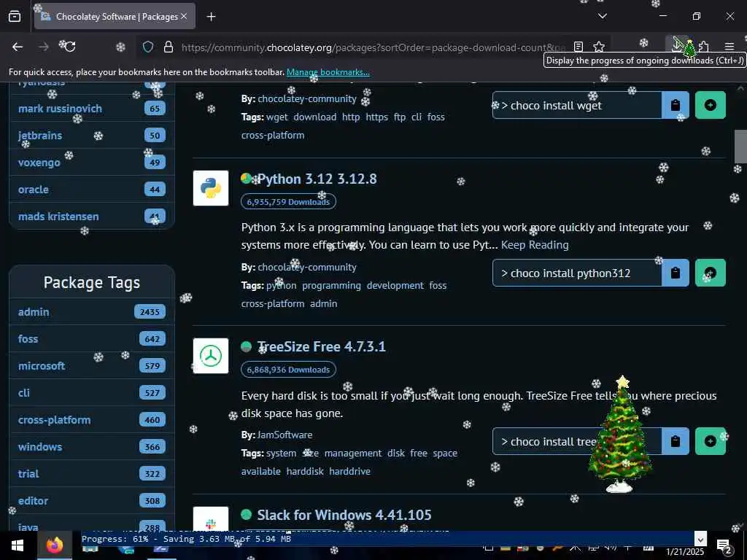
Task: Select the microsoft package tag
Action: click(x=92, y=366)
